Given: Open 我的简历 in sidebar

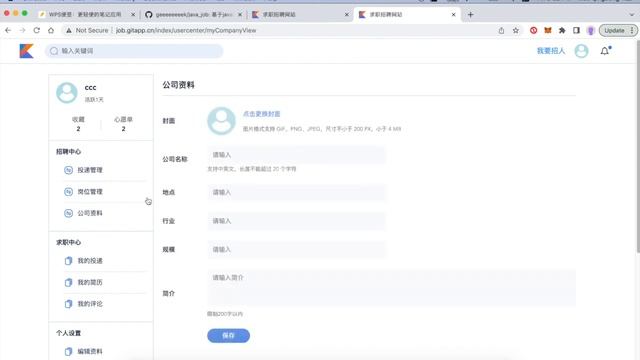Looking at the screenshot, I should [90, 282].
